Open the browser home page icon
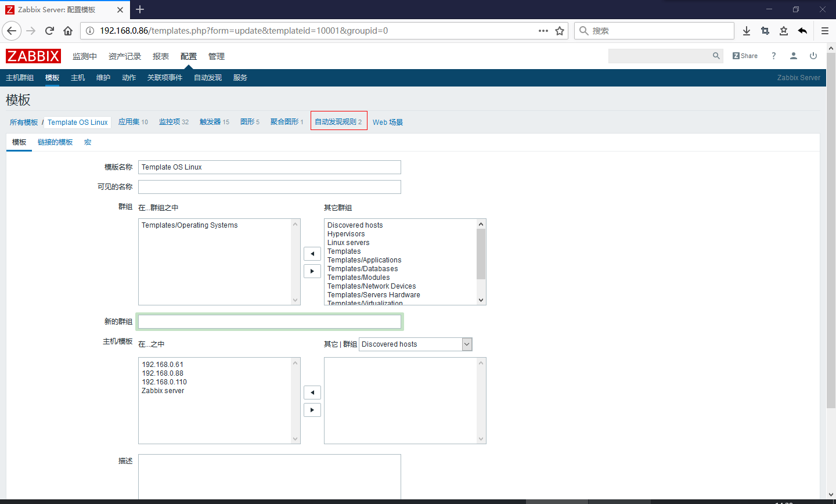This screenshot has height=504, width=836. [68, 31]
